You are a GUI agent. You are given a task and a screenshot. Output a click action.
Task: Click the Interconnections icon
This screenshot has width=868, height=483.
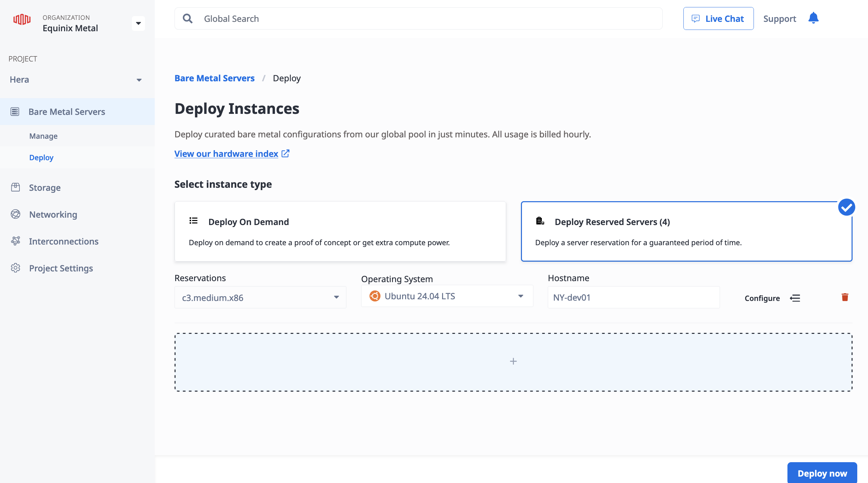15,241
